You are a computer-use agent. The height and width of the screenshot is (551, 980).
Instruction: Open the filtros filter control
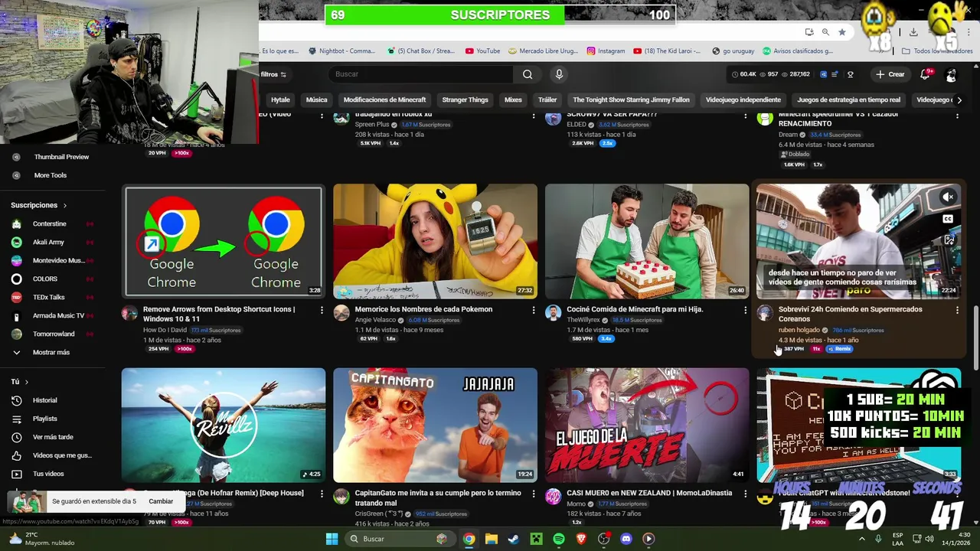(273, 74)
